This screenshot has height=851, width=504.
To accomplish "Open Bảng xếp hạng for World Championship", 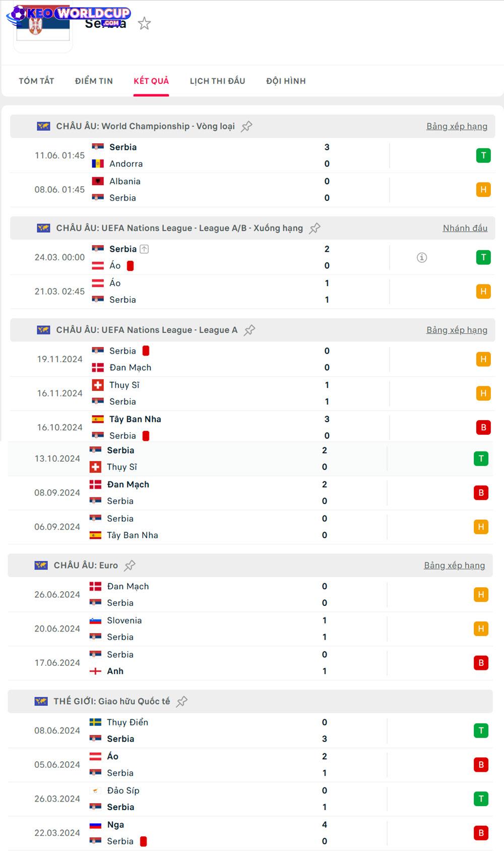I will [x=457, y=126].
